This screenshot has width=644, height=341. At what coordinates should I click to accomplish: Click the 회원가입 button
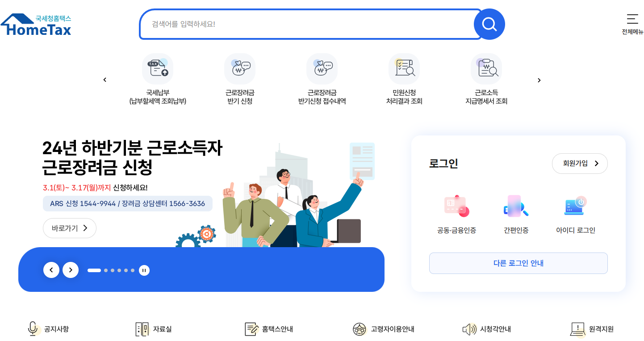tap(580, 164)
